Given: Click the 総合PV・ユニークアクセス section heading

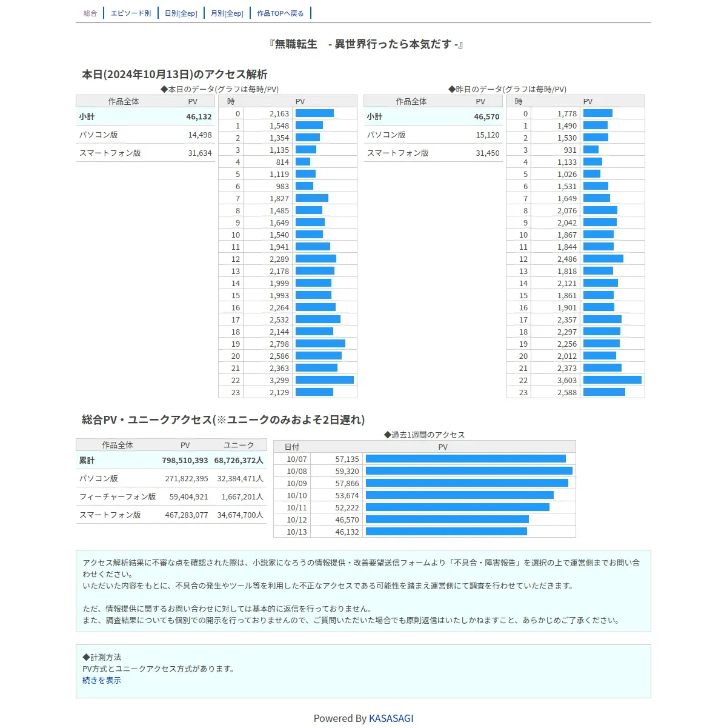Looking at the screenshot, I should [x=223, y=420].
